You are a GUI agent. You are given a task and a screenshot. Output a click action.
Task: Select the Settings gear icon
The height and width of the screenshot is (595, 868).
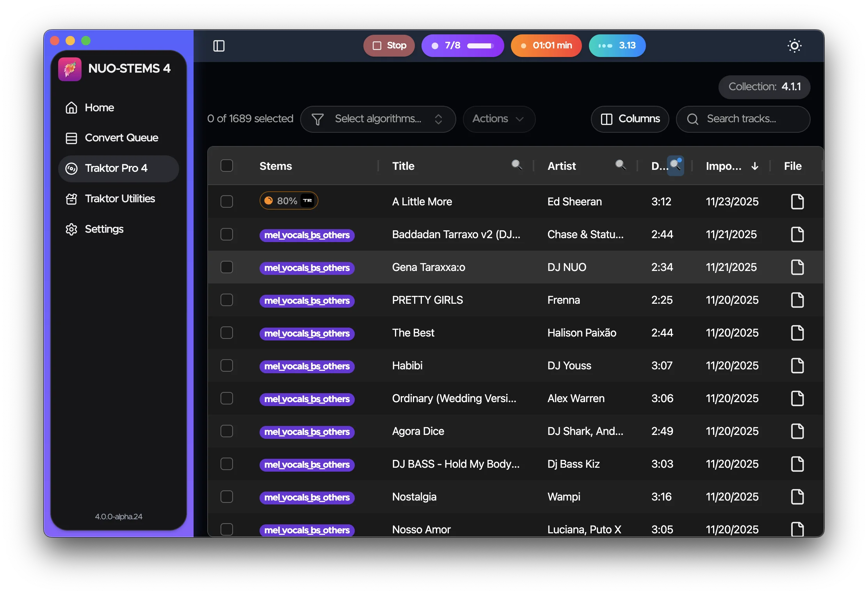(71, 229)
